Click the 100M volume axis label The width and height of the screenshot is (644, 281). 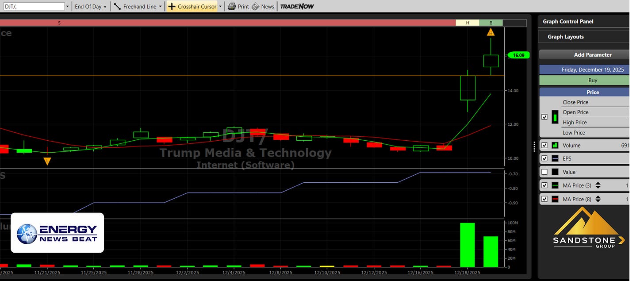coord(513,223)
